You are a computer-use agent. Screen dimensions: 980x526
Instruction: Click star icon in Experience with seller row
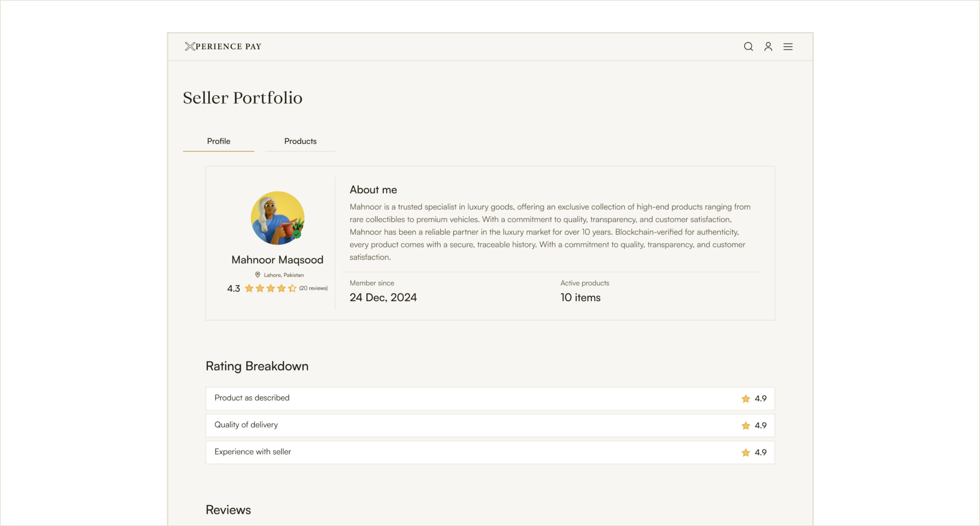coord(745,452)
